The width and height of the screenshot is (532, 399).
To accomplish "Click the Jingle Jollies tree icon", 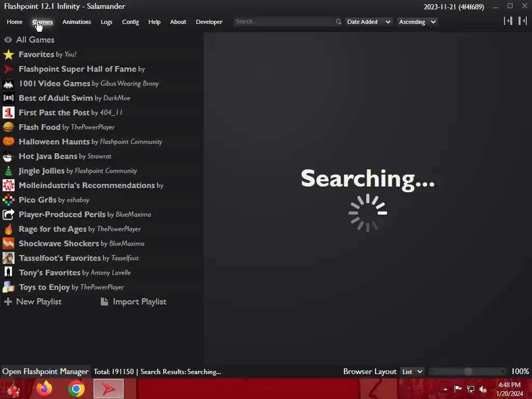I will point(8,170).
